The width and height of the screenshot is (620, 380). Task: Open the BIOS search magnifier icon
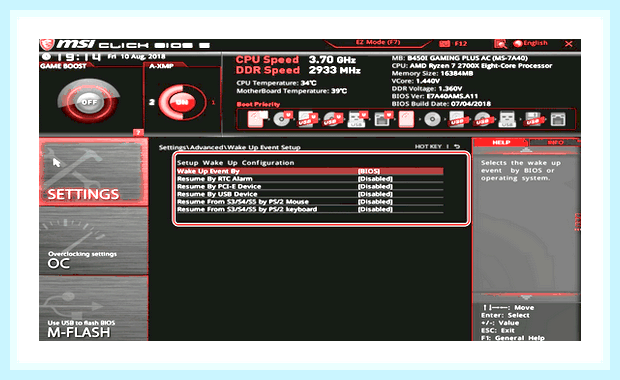click(x=500, y=43)
